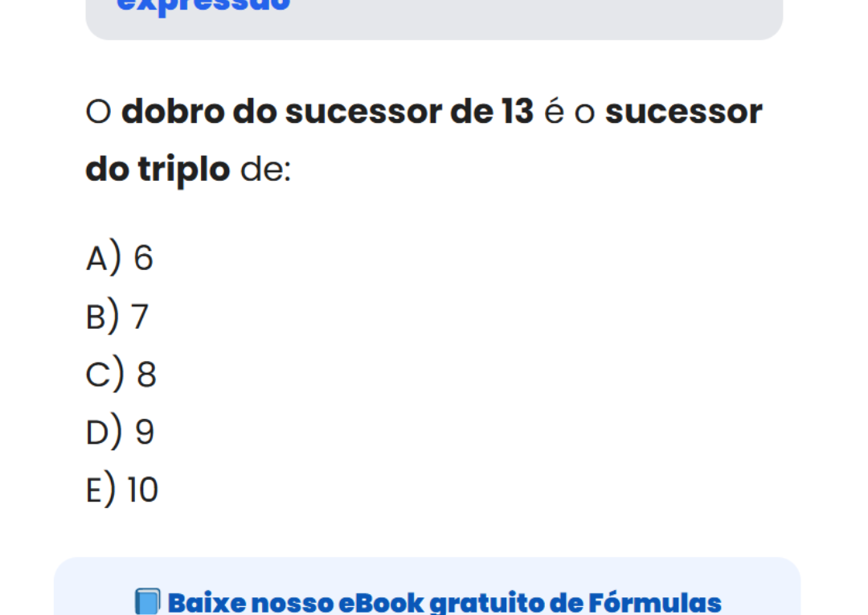Click the blue "expressão" heading text
Viewport: 868px width, 615px height.
(x=203, y=5)
